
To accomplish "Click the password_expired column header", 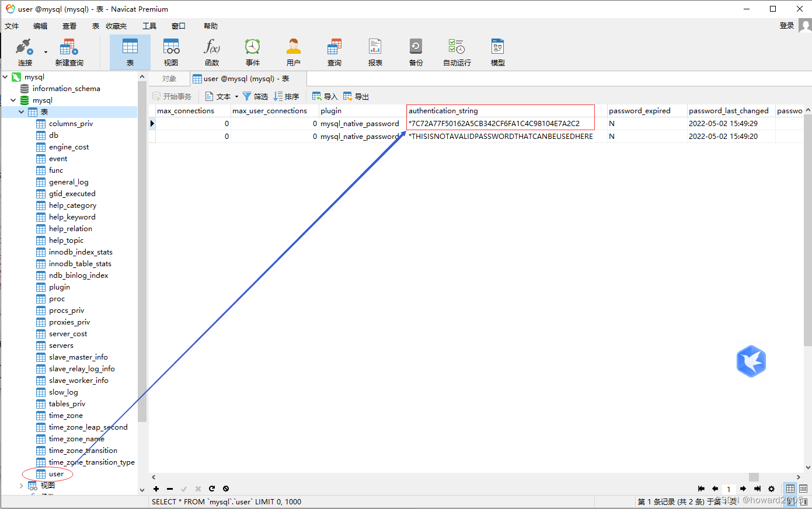I will [647, 111].
